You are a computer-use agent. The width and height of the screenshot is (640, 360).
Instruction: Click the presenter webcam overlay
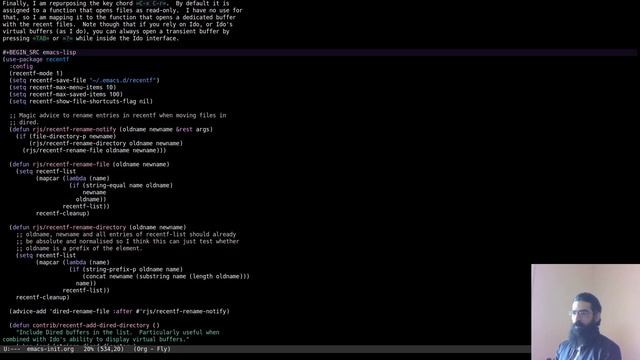click(585, 312)
